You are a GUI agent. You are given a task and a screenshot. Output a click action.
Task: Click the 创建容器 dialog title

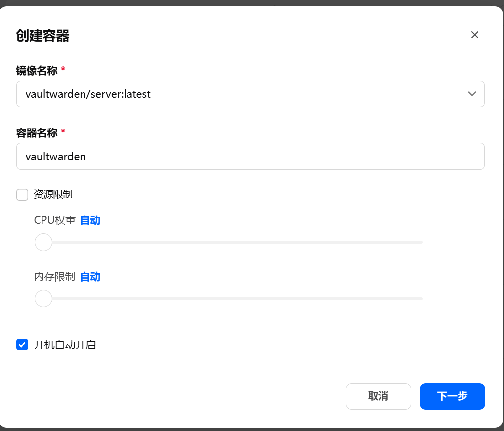43,36
